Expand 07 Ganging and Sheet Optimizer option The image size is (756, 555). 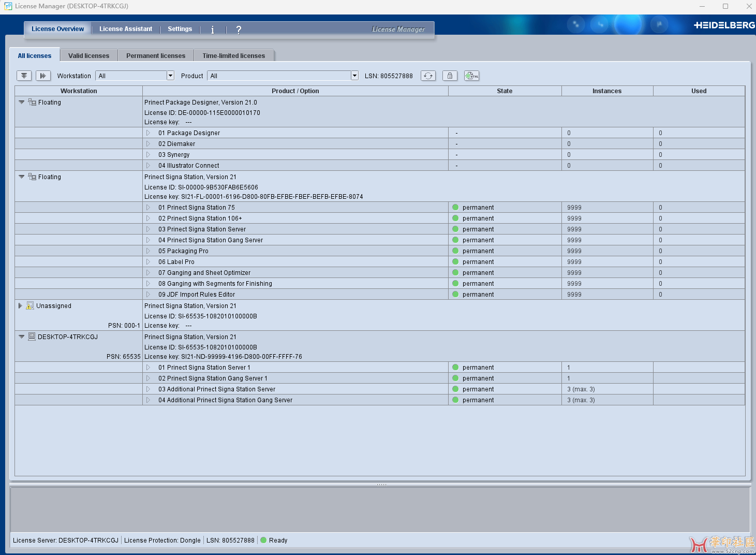point(148,272)
